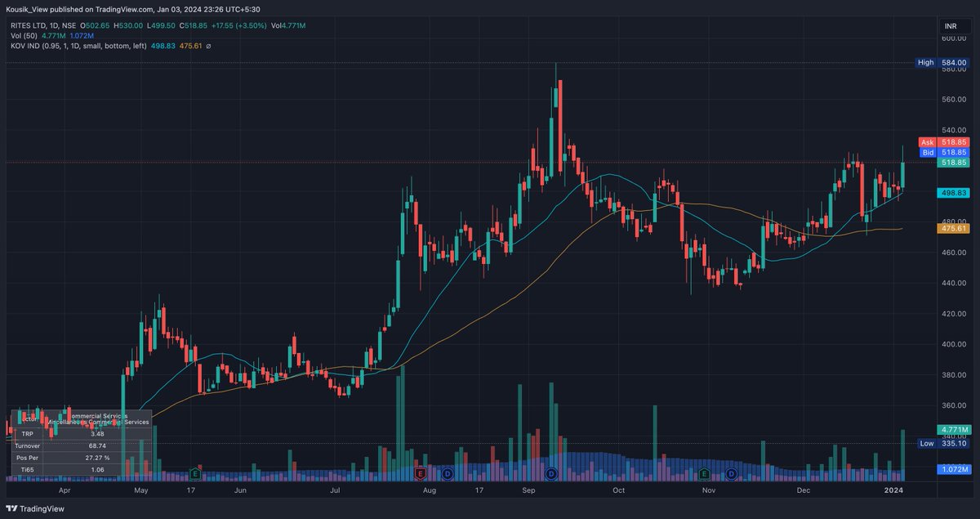This screenshot has height=519, width=980.
Task: Click the red Ask 518.85 price label
Action: tap(946, 141)
